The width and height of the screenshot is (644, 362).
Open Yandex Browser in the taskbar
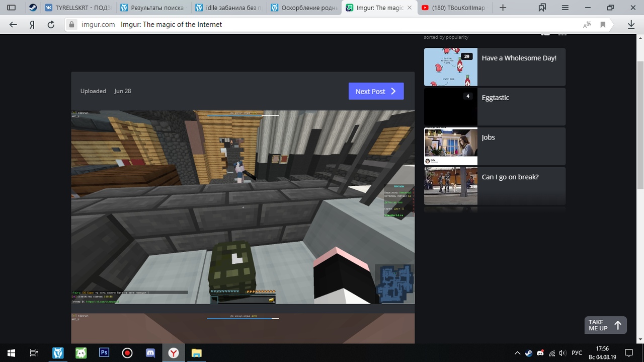(x=174, y=353)
